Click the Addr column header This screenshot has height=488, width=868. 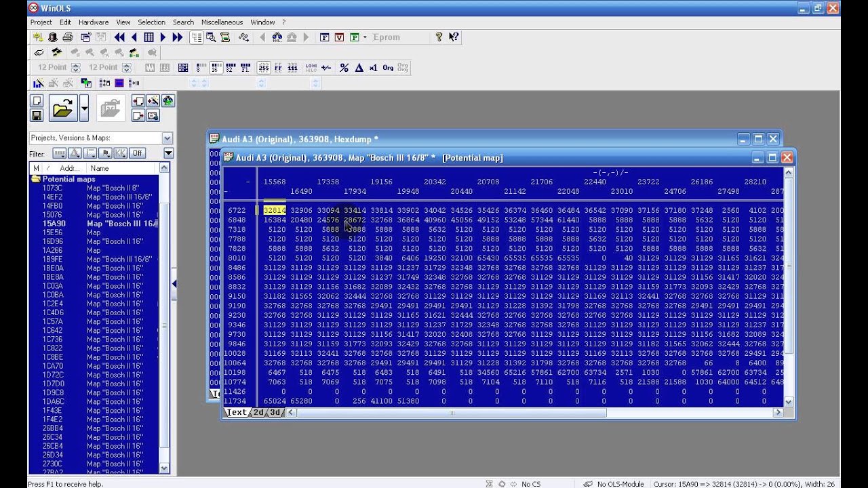69,168
